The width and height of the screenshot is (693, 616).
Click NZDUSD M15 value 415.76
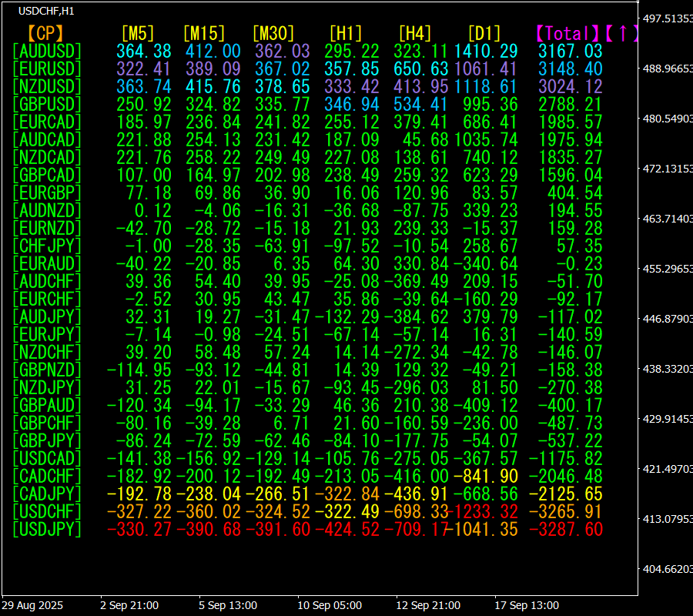pos(213,86)
